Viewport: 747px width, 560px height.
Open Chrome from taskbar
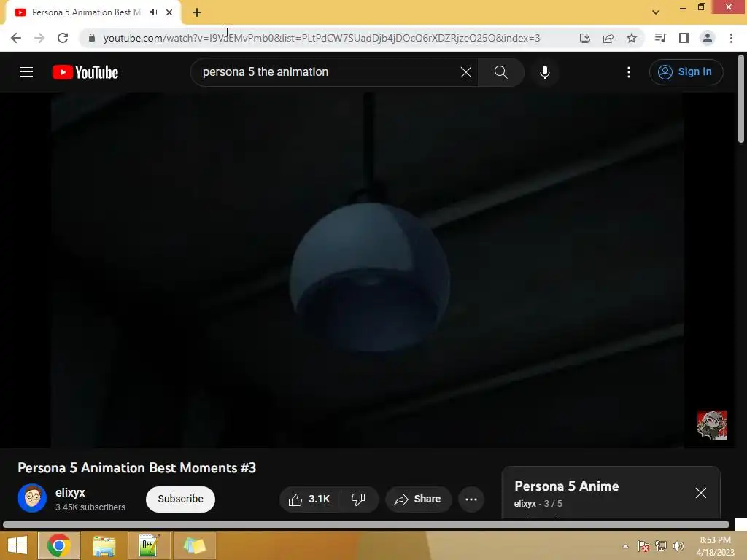(x=58, y=545)
